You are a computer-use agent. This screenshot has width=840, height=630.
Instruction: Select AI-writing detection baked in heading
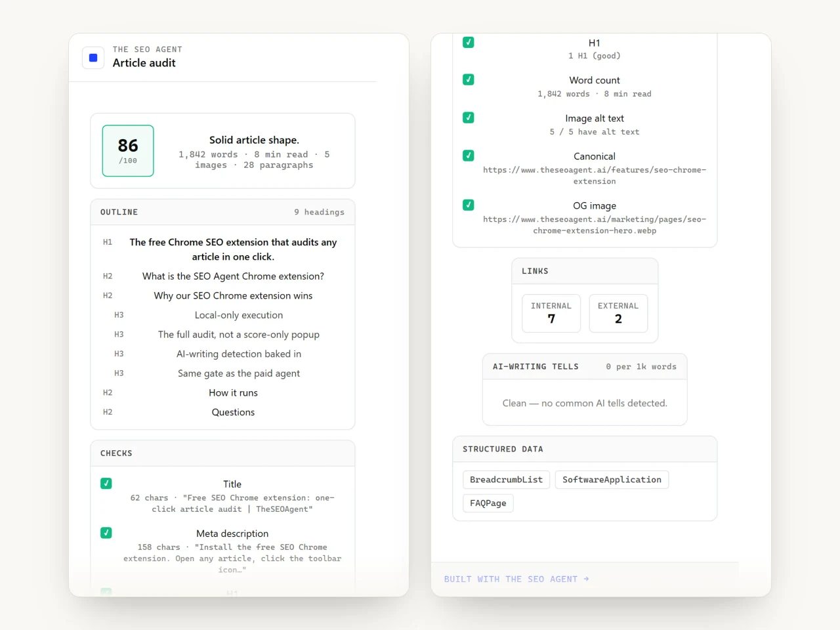pos(239,354)
